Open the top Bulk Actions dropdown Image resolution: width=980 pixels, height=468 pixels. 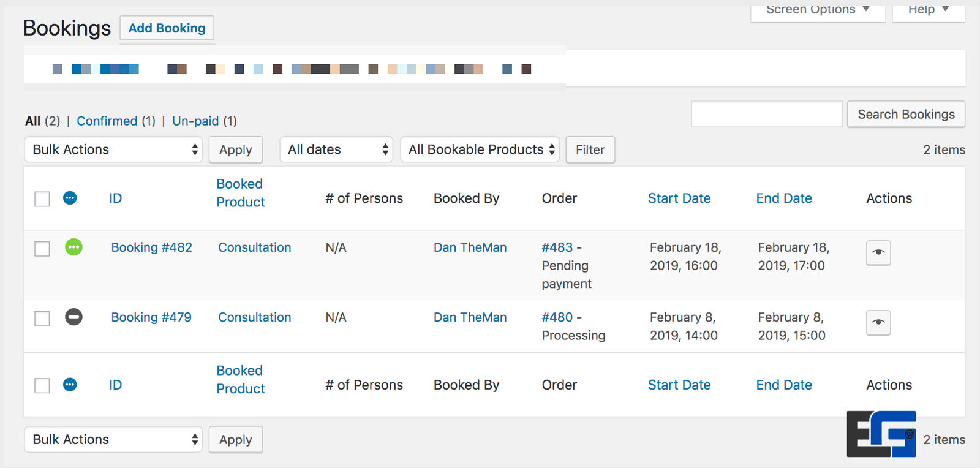(x=113, y=149)
